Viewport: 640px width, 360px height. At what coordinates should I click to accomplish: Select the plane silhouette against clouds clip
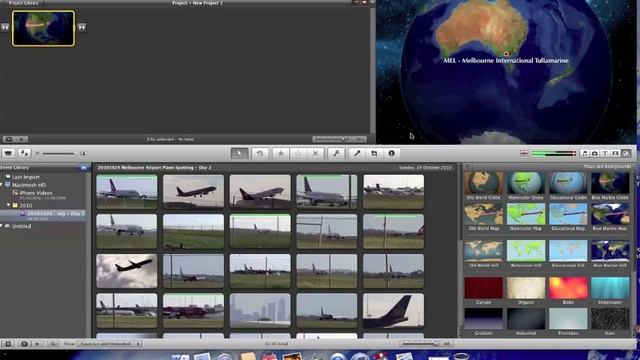(127, 271)
